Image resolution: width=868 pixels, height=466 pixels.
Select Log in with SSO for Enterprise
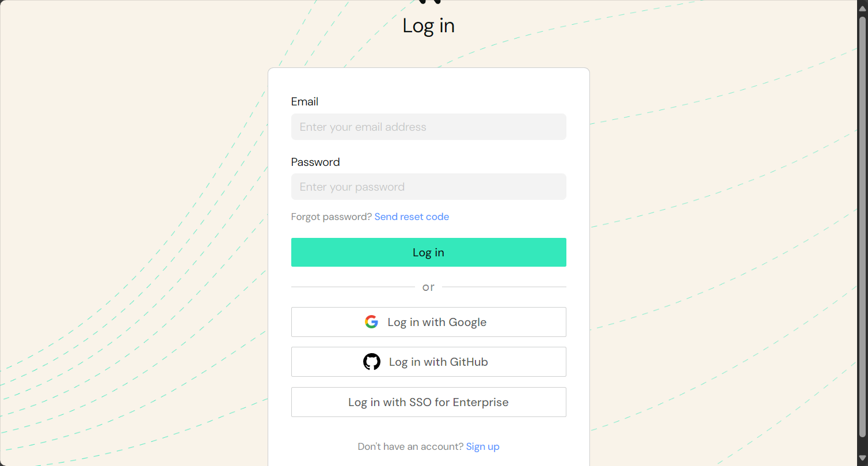pyautogui.click(x=429, y=402)
